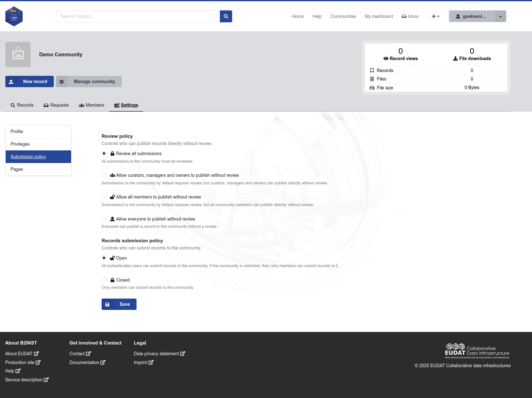Click drive icon in File size row
Screen dimensions: 532x398
[x=372, y=88]
